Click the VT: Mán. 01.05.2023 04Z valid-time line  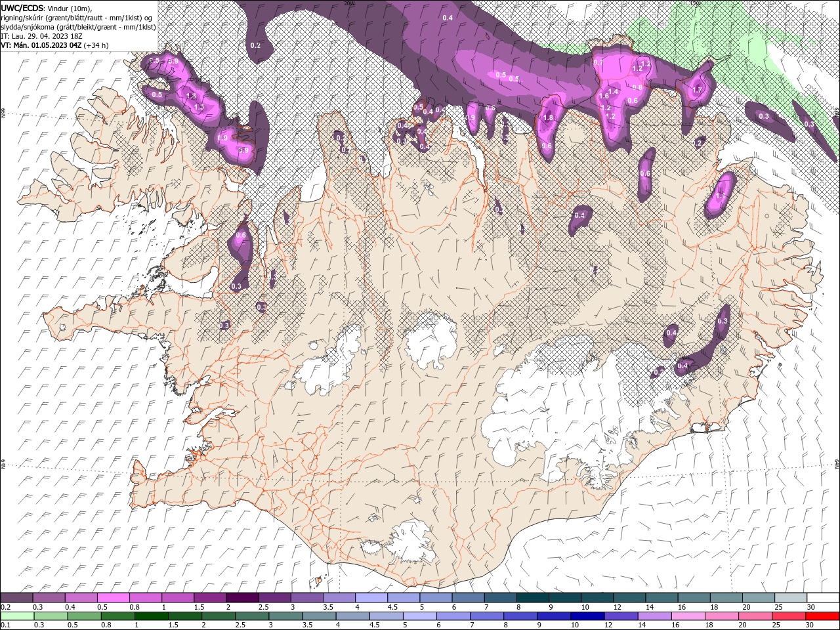[x=42, y=45]
